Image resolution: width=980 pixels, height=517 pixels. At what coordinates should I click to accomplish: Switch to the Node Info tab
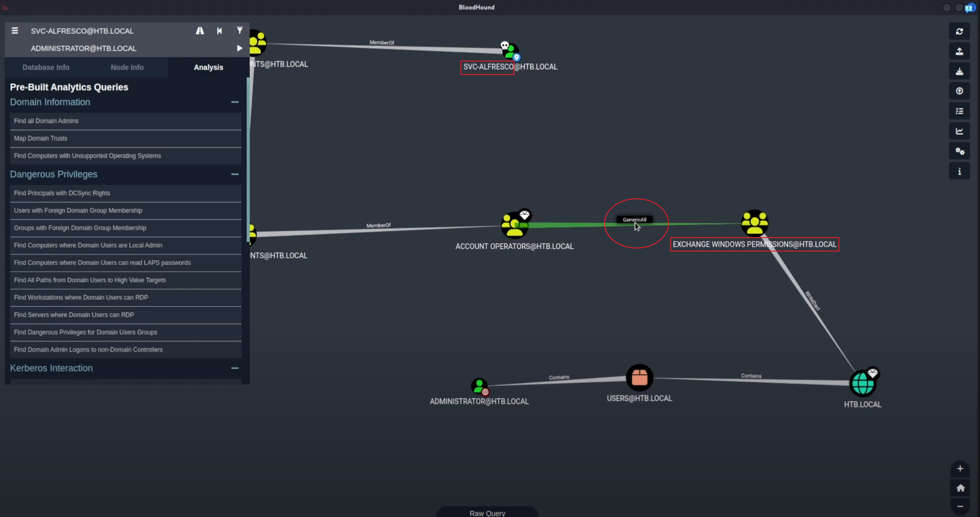click(x=127, y=67)
